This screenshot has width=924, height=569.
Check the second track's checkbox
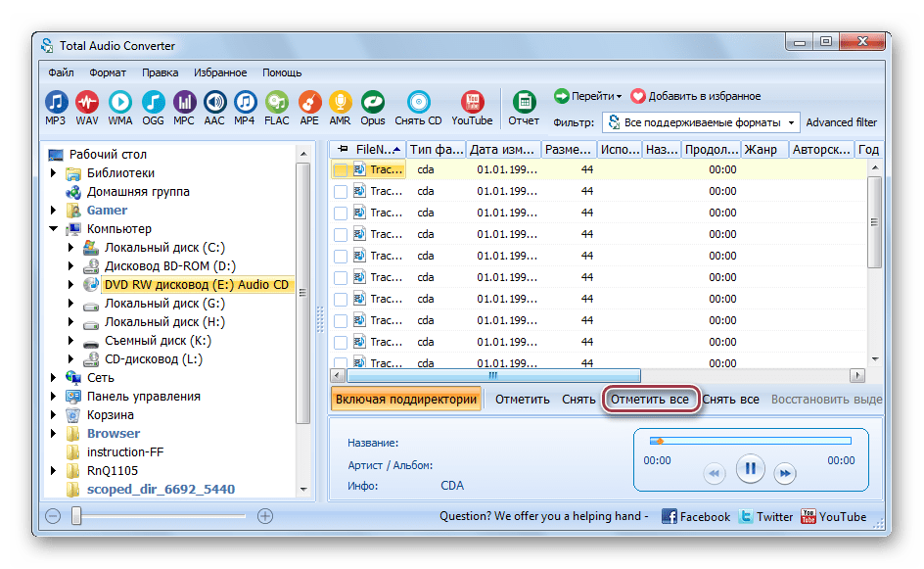tap(341, 192)
